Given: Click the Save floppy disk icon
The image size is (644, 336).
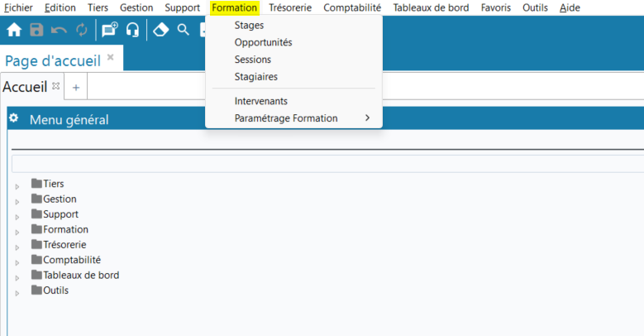Looking at the screenshot, I should [x=36, y=30].
